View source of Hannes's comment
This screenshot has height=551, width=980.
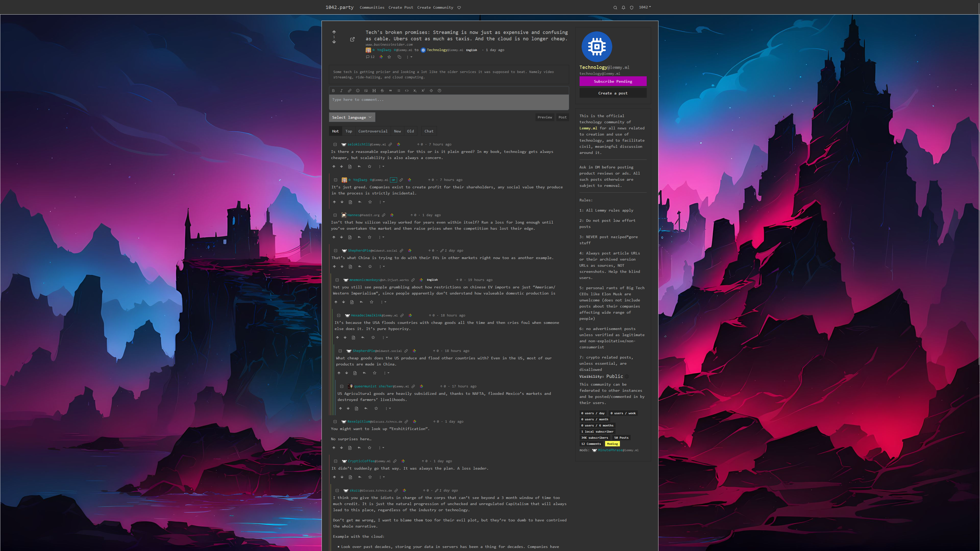point(350,237)
